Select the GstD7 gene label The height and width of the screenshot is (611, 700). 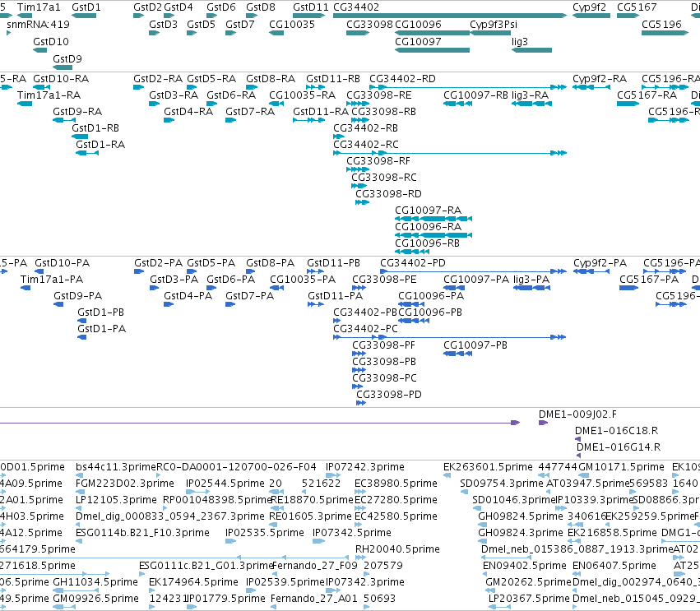239,24
